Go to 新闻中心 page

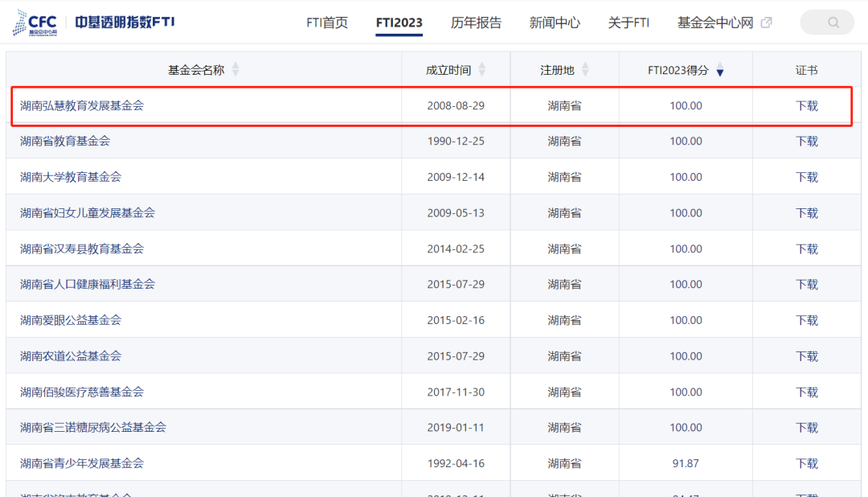pos(555,23)
